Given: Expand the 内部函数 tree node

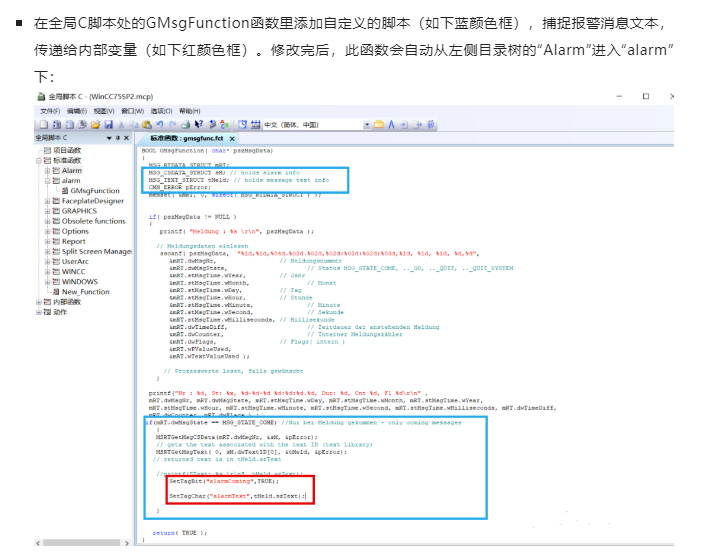Looking at the screenshot, I should tap(40, 301).
